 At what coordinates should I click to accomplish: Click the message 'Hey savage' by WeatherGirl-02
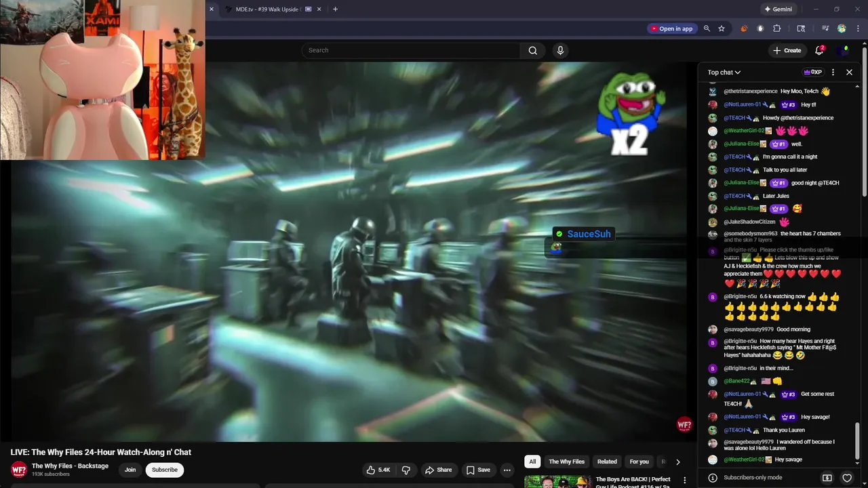click(789, 460)
